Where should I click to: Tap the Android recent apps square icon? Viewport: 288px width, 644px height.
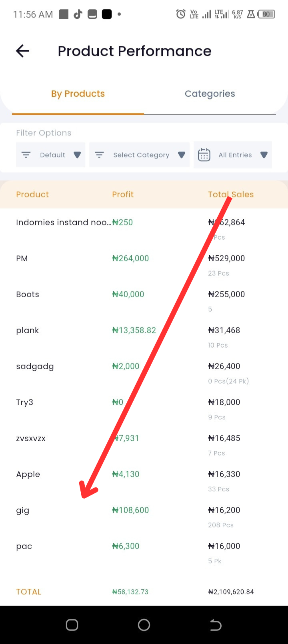[72, 625]
